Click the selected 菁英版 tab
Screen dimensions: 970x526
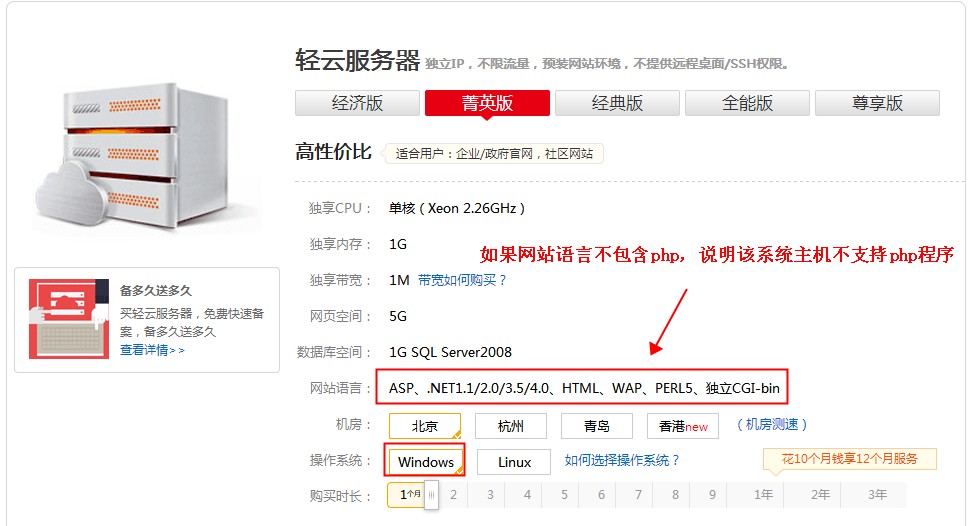coord(487,103)
